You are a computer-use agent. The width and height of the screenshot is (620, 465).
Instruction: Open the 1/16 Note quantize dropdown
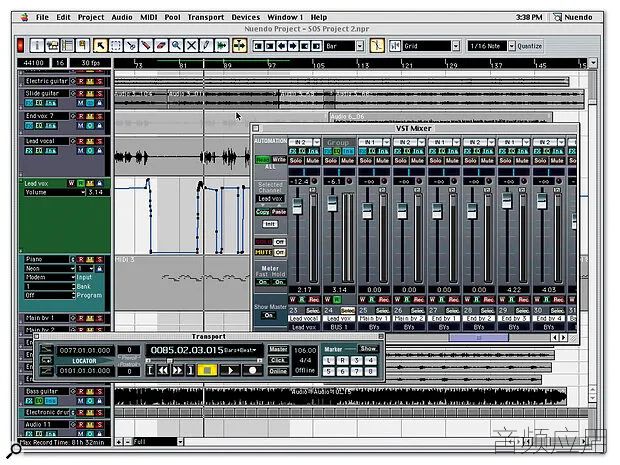[512, 46]
